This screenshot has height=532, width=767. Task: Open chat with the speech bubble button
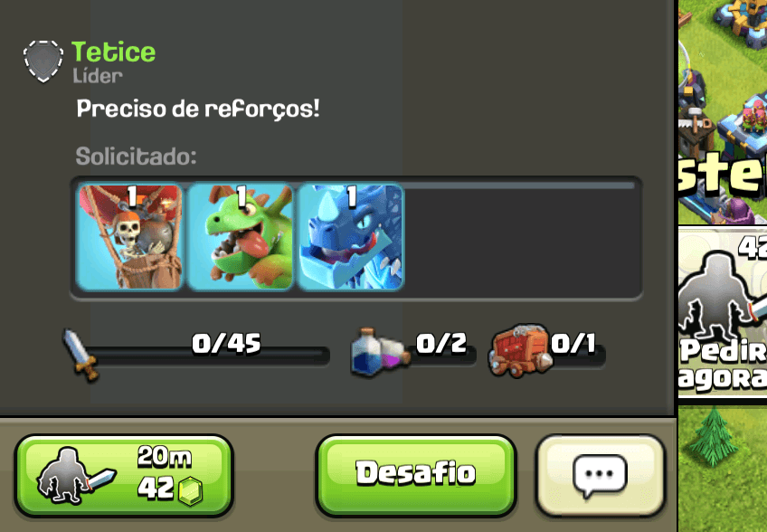coord(601,475)
